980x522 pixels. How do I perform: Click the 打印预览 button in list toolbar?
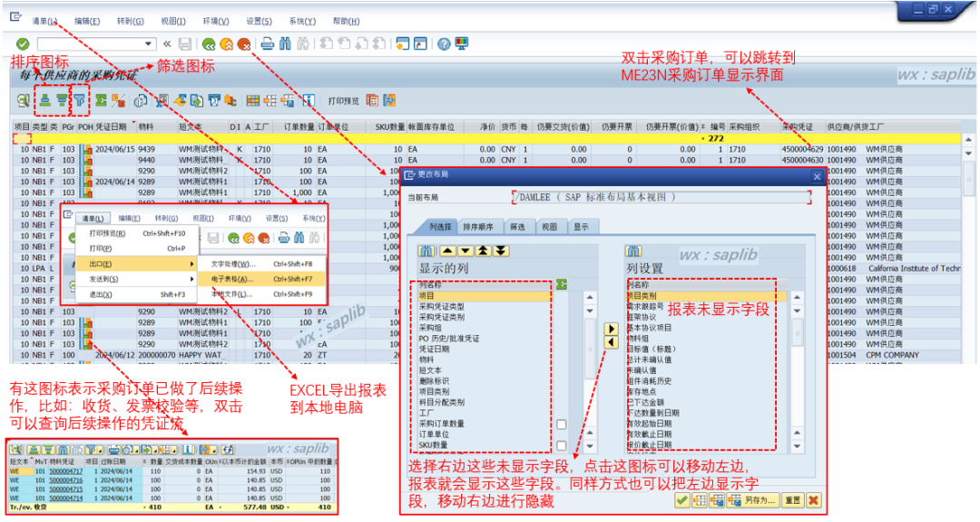tap(344, 101)
